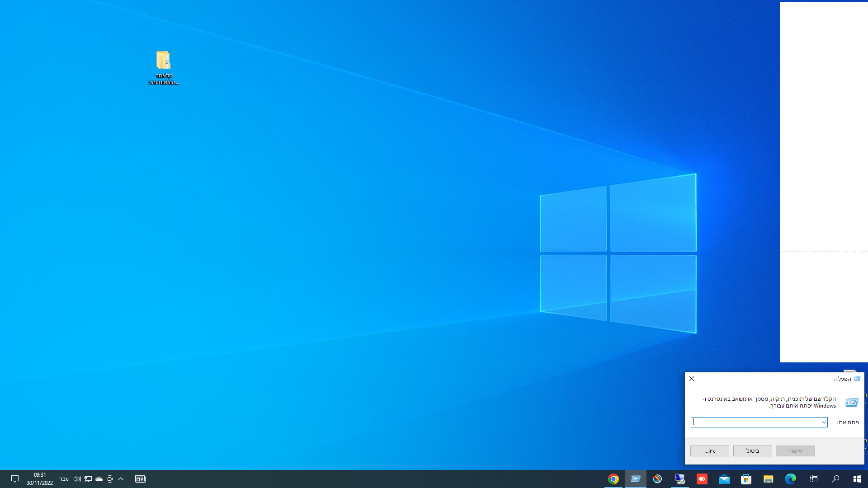The height and width of the screenshot is (488, 868).
Task: Open Microsoft Edge from the taskbar
Action: [x=790, y=479]
